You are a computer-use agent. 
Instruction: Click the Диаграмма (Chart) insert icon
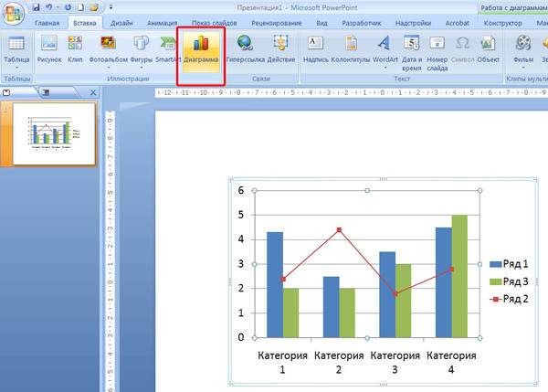201,50
